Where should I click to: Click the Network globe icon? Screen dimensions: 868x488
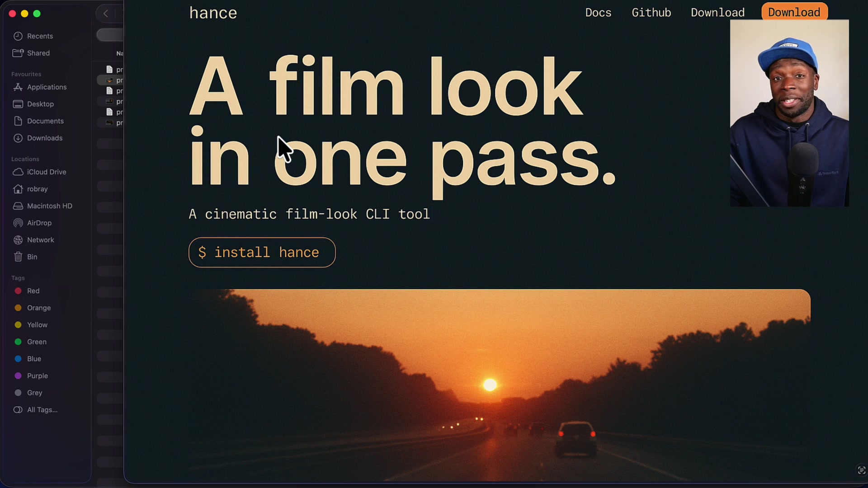click(x=18, y=240)
